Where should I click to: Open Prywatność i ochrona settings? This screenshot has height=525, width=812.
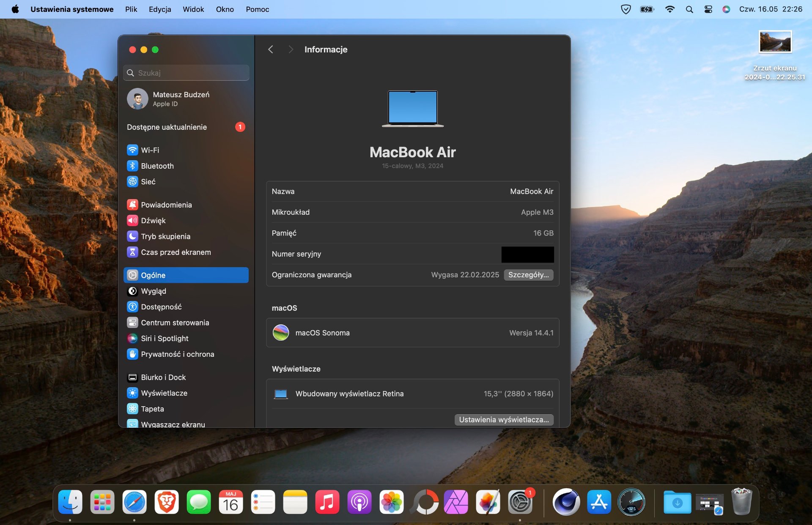pos(186,354)
